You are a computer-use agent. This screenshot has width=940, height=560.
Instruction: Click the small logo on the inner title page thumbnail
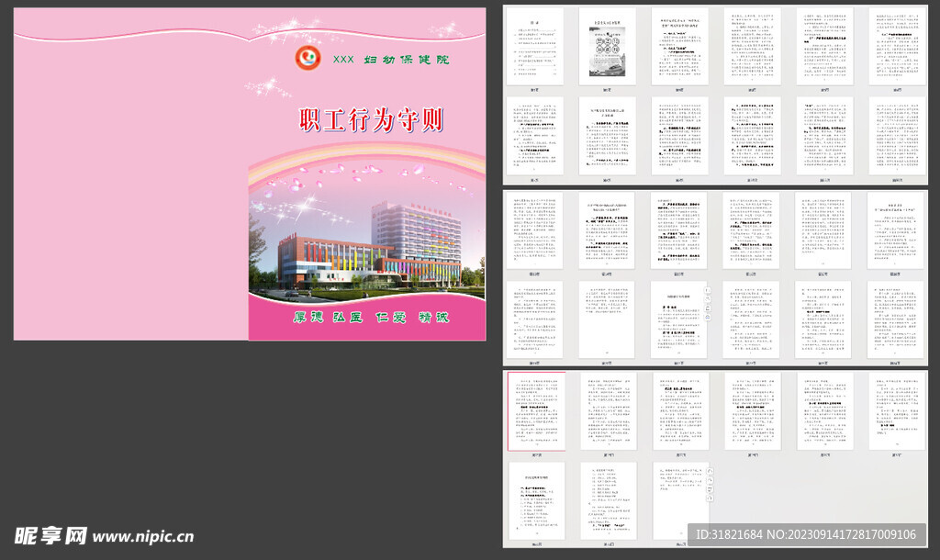pos(608,35)
